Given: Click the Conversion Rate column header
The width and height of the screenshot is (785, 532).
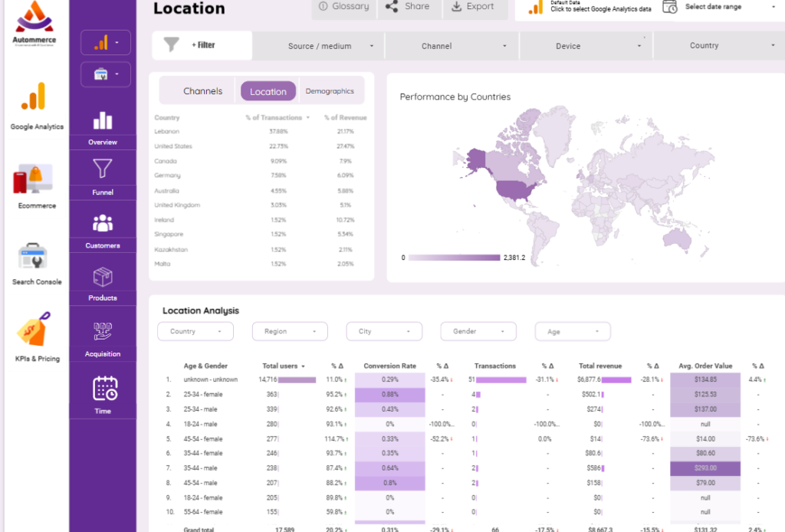Looking at the screenshot, I should coord(389,366).
